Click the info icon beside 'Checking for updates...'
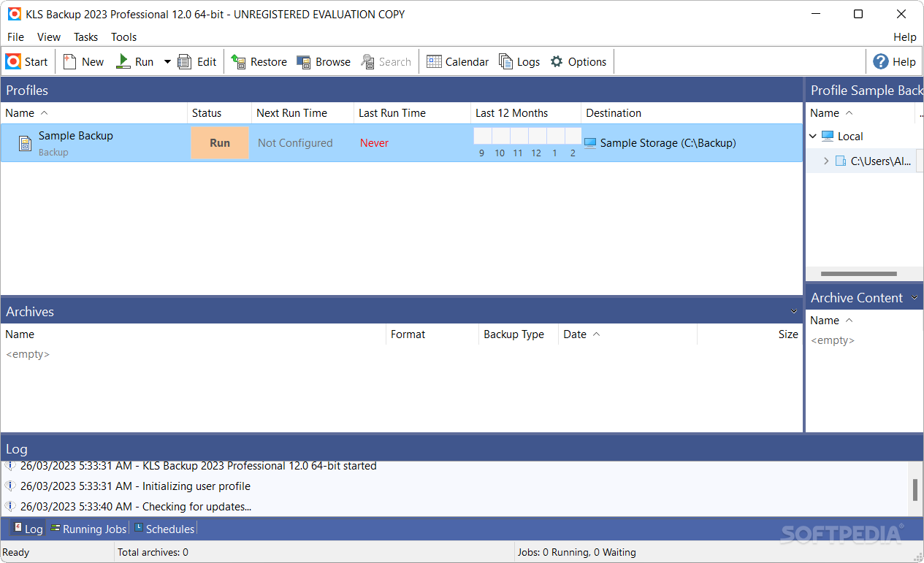Viewport: 924px width, 563px height. 10,506
